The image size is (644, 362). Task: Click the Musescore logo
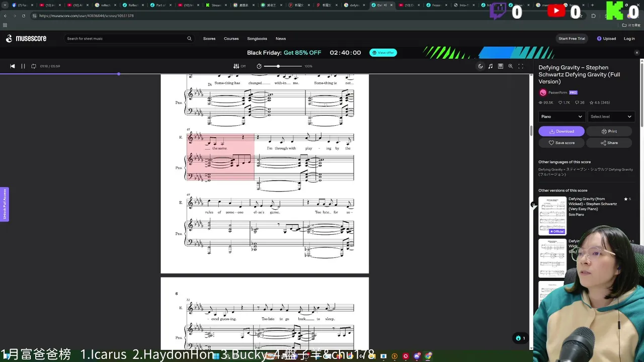[x=26, y=39]
